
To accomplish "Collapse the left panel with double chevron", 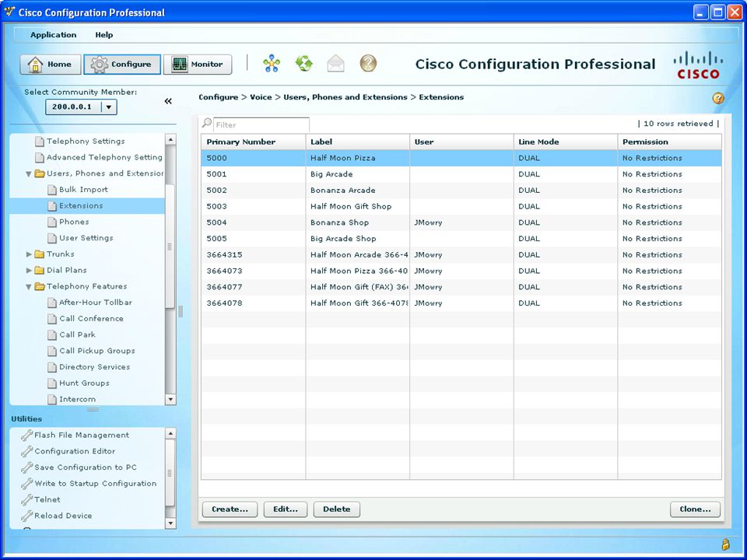I will [x=168, y=101].
